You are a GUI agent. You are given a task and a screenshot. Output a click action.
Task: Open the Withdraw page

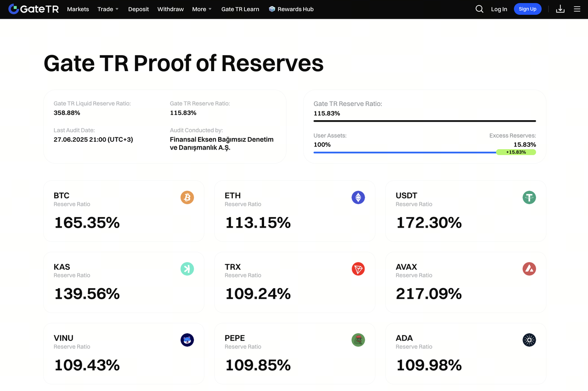(x=170, y=9)
